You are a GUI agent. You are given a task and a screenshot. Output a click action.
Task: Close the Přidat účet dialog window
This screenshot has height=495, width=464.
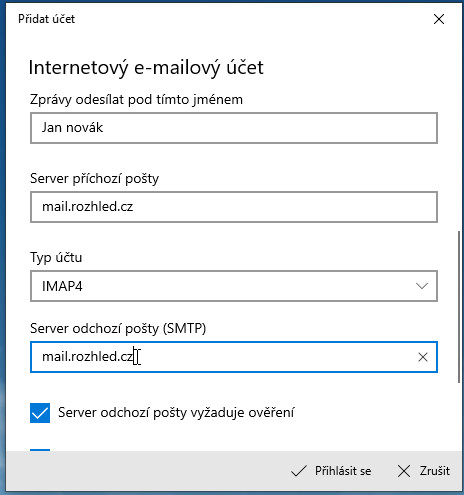pyautogui.click(x=439, y=19)
